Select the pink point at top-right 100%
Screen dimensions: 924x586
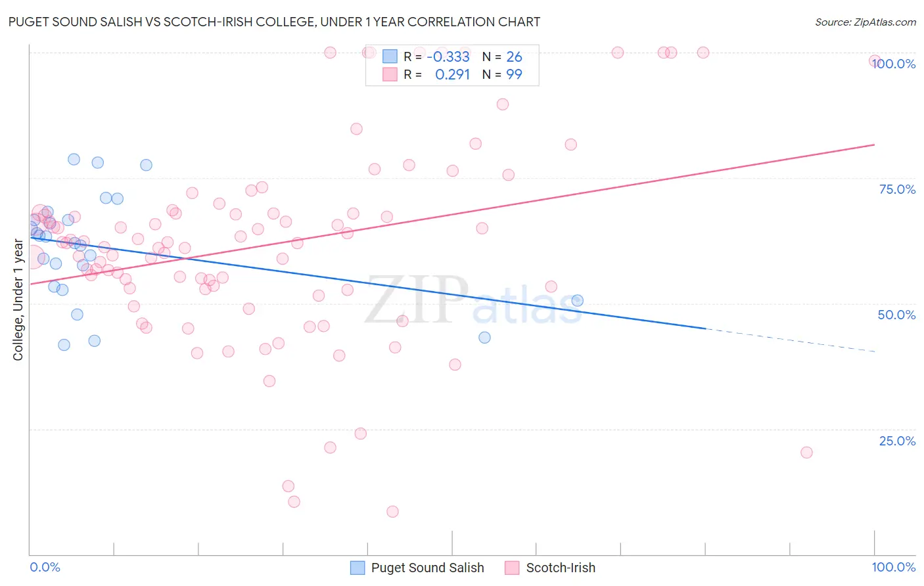pos(874,60)
